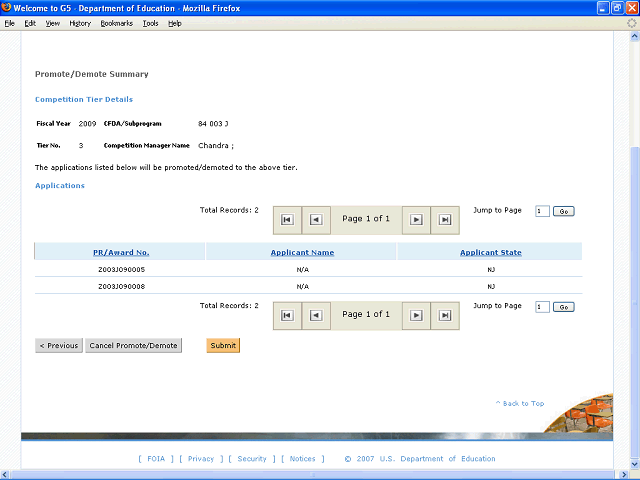Click the Applications heading
Image resolution: width=640 pixels, height=480 pixels.
60,186
